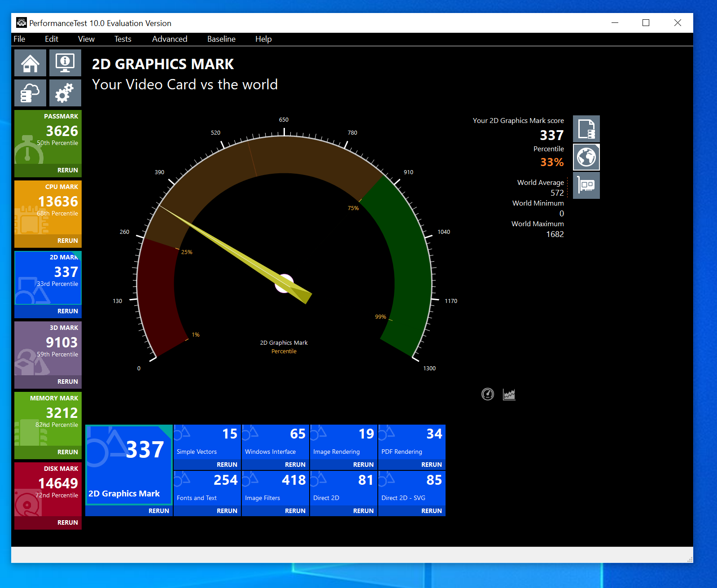Viewport: 717px width, 588px height.
Task: Rerun the Fonts and Text test
Action: point(227,511)
